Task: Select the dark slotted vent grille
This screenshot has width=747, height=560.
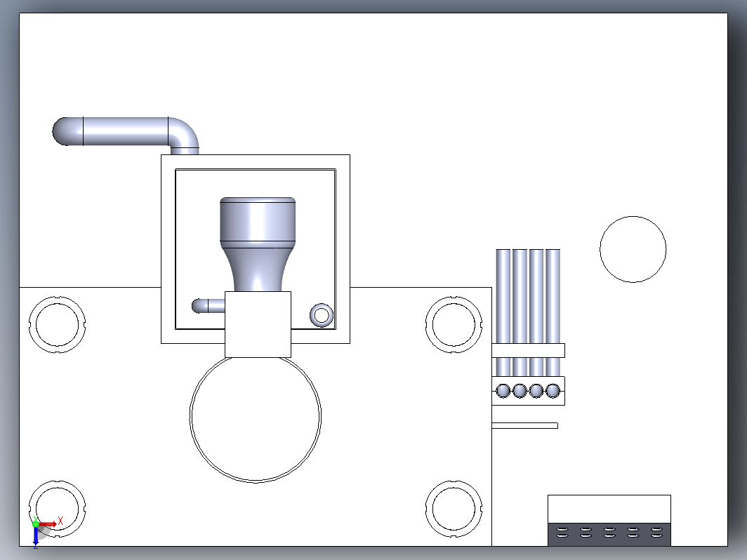Action: tap(609, 534)
